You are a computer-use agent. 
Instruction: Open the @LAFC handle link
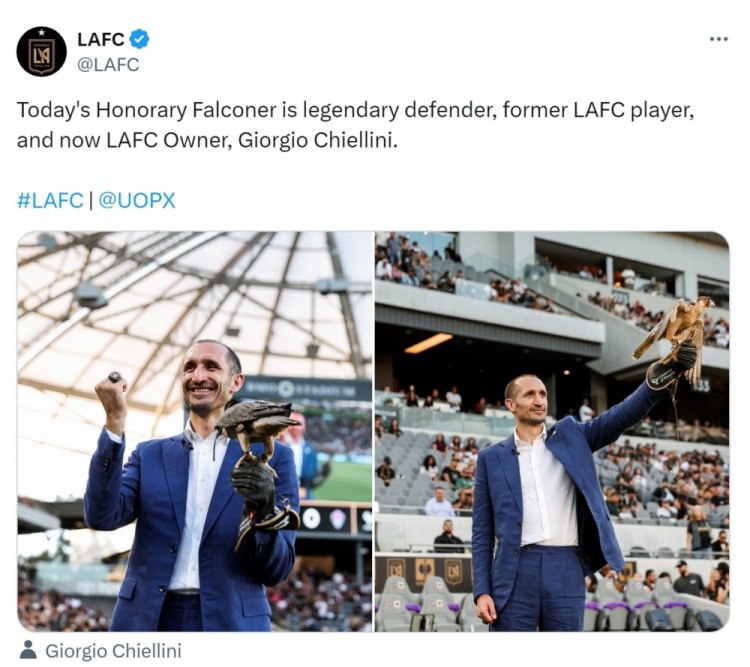(108, 65)
